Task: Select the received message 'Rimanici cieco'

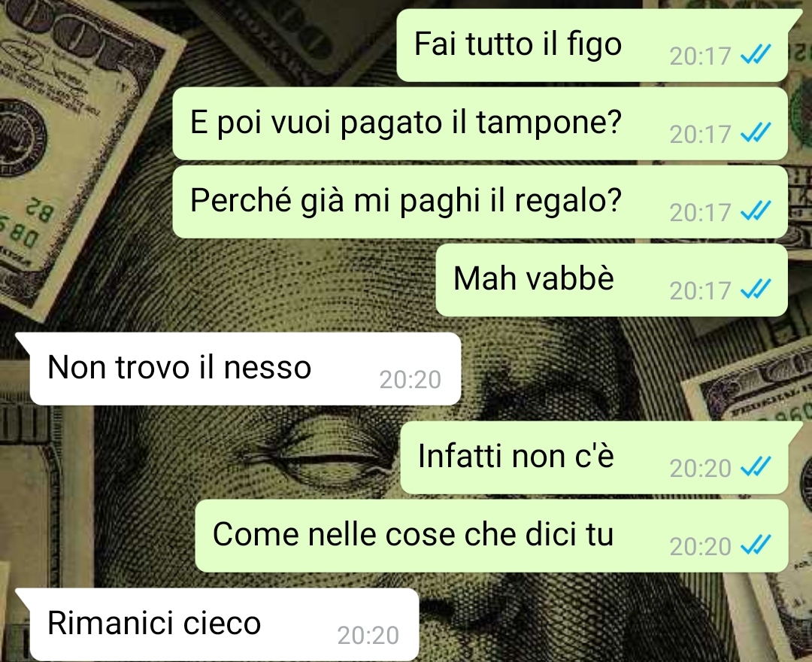Action: click(224, 624)
